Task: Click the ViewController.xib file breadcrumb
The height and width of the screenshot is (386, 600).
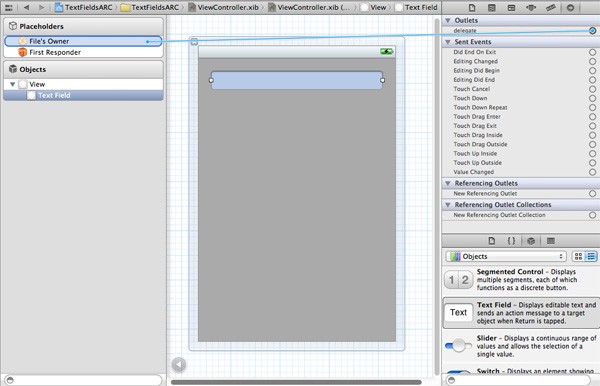Action: (x=223, y=7)
